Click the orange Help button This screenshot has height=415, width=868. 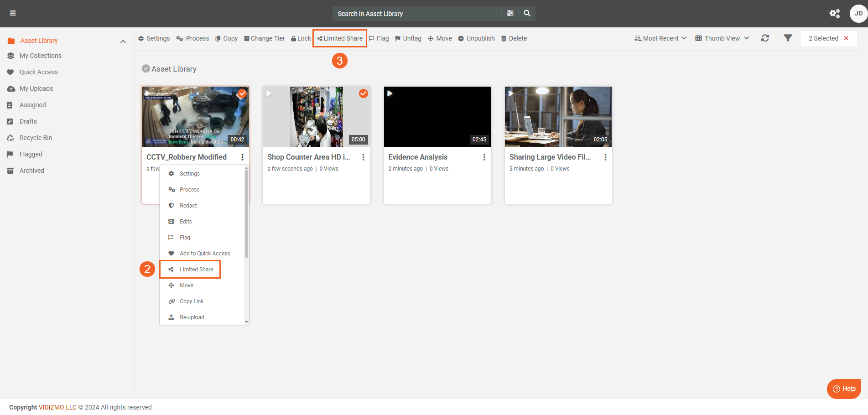coord(843,389)
